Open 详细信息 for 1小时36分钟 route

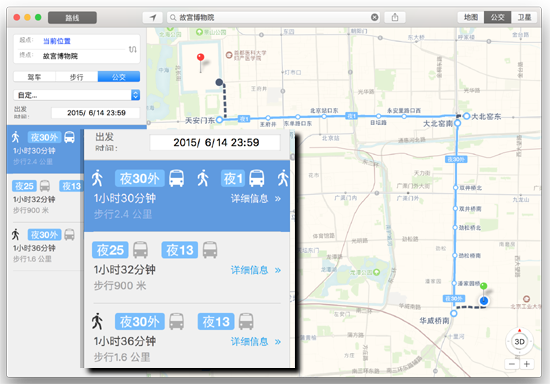(256, 342)
